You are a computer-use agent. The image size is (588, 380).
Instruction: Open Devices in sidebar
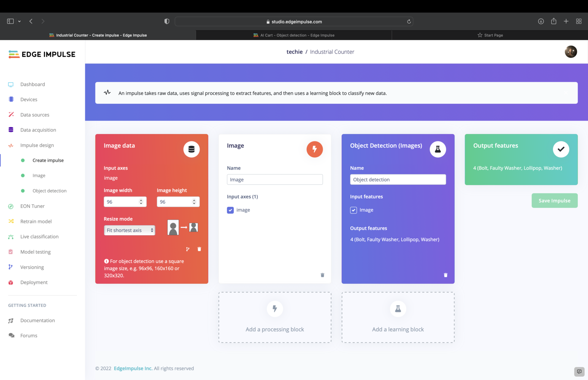29,100
